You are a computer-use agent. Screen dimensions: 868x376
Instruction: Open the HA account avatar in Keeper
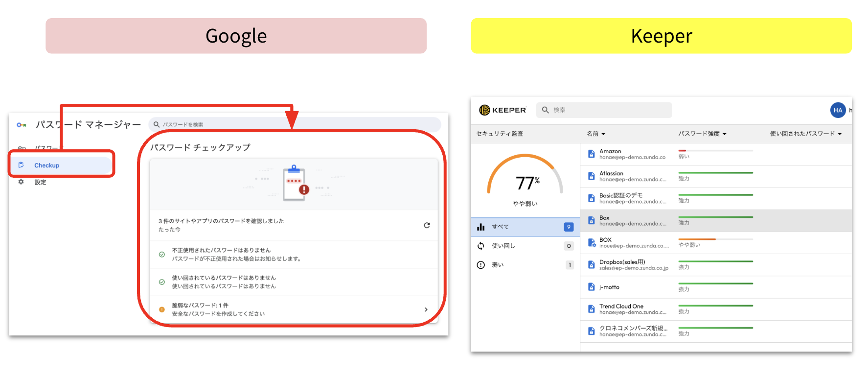tap(838, 110)
